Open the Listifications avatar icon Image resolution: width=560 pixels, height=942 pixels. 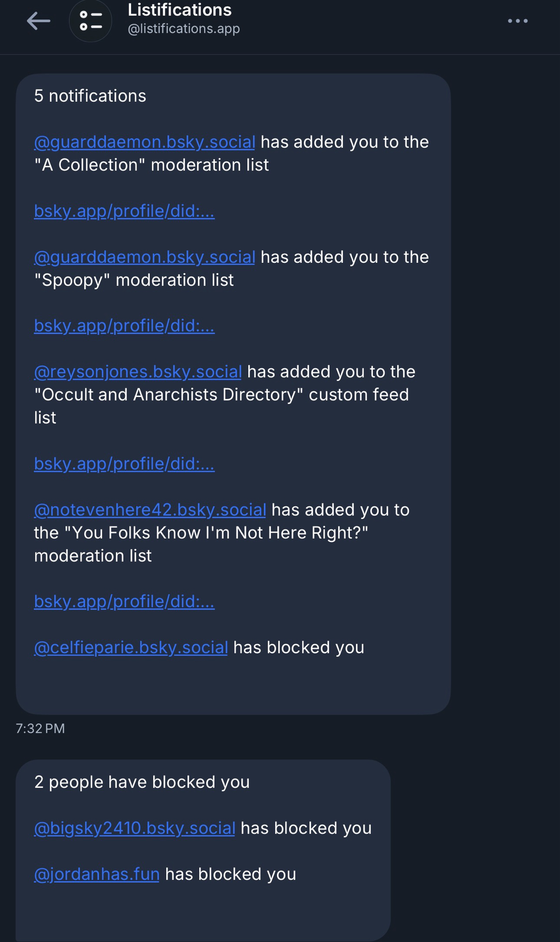[90, 21]
